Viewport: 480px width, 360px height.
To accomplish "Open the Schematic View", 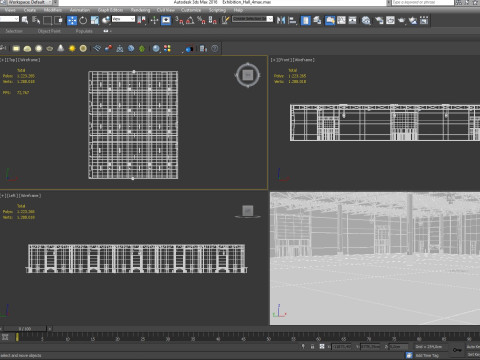I will coord(353,20).
